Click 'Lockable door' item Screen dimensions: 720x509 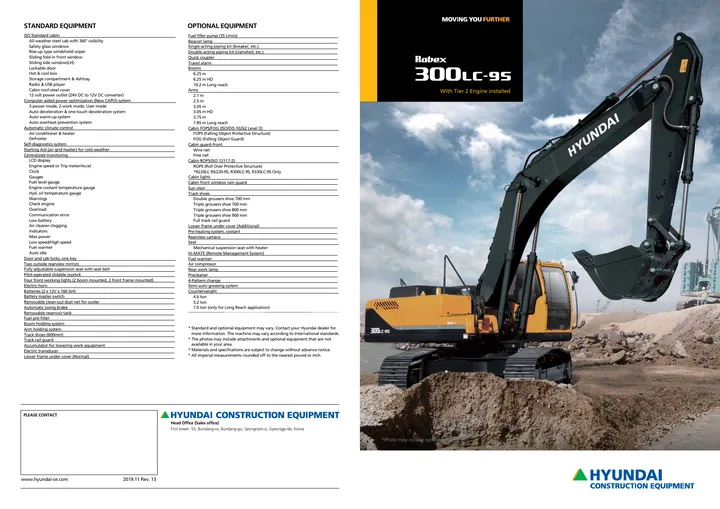42,68
